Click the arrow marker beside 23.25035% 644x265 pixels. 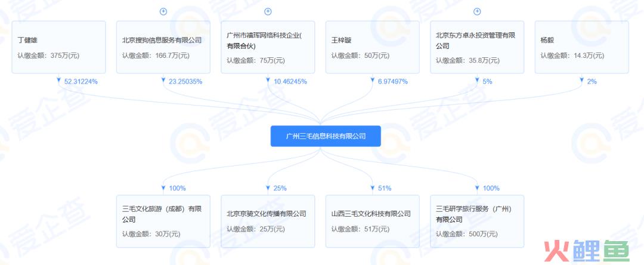pos(163,79)
